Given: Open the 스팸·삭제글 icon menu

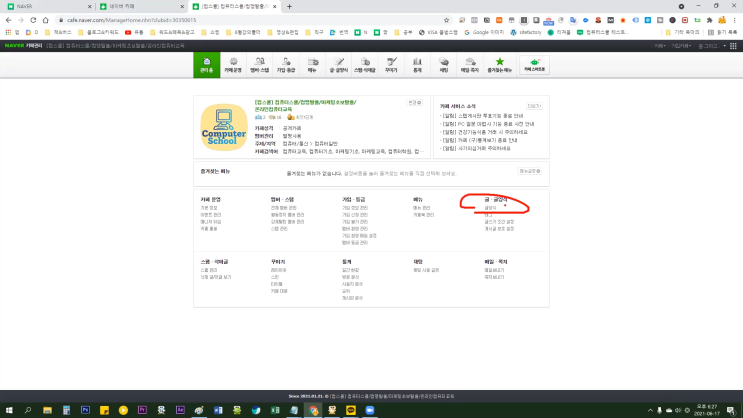Looking at the screenshot, I should point(365,65).
